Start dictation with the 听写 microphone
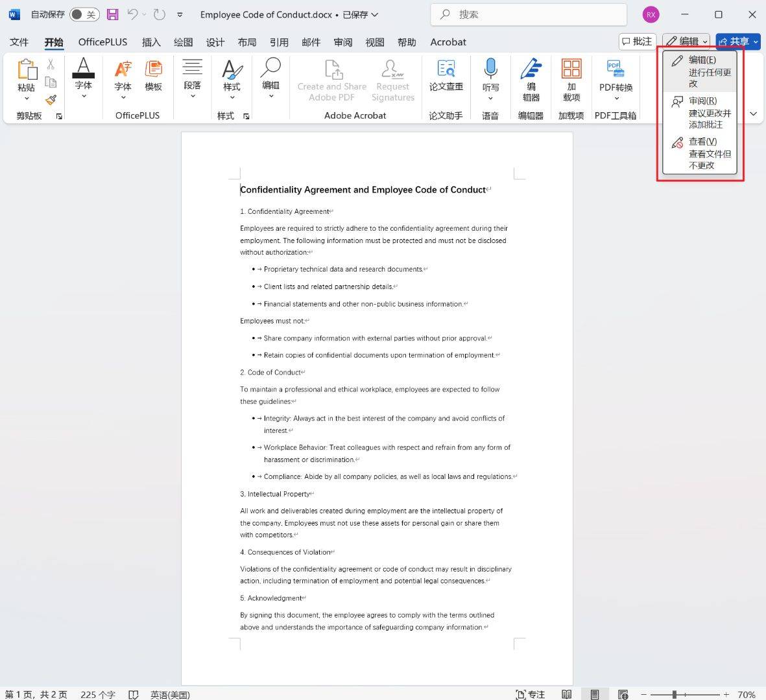The image size is (766, 700). (x=490, y=78)
